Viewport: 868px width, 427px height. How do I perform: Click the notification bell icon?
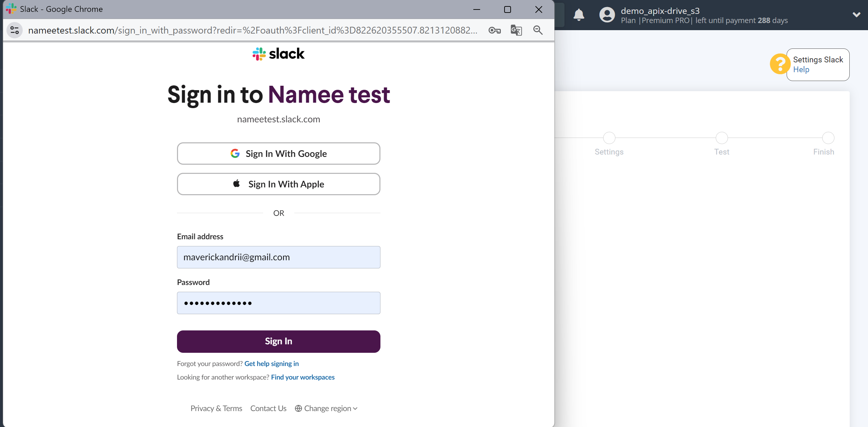(579, 14)
